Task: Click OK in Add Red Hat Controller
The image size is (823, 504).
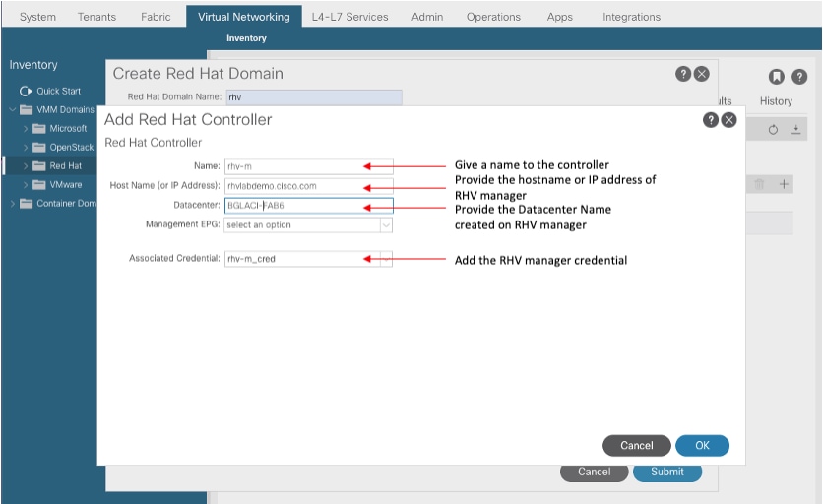Action: click(702, 446)
